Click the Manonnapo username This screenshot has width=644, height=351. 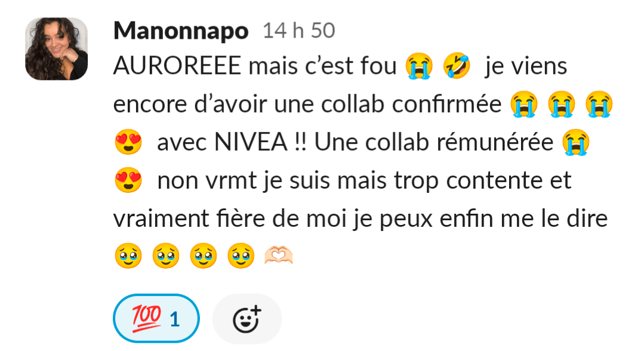[x=181, y=31]
